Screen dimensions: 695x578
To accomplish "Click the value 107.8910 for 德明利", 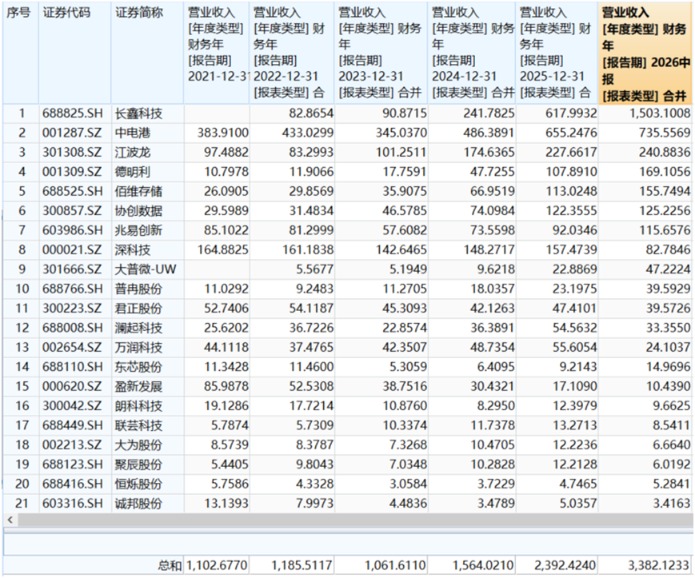I will coord(571,172).
